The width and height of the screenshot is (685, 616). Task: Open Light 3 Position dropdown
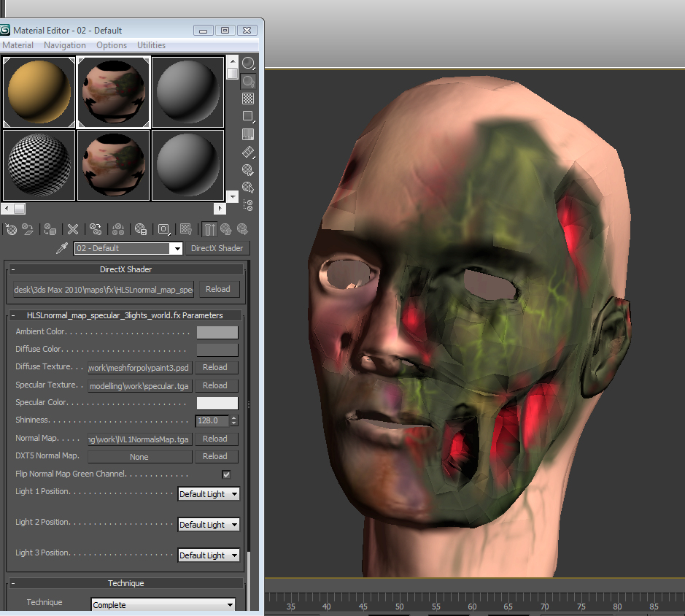pos(209,555)
